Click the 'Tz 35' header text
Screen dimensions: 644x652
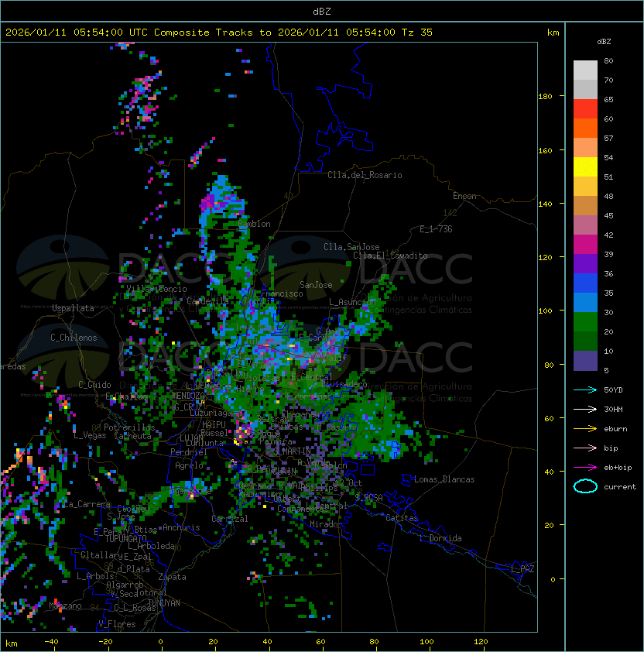point(417,33)
